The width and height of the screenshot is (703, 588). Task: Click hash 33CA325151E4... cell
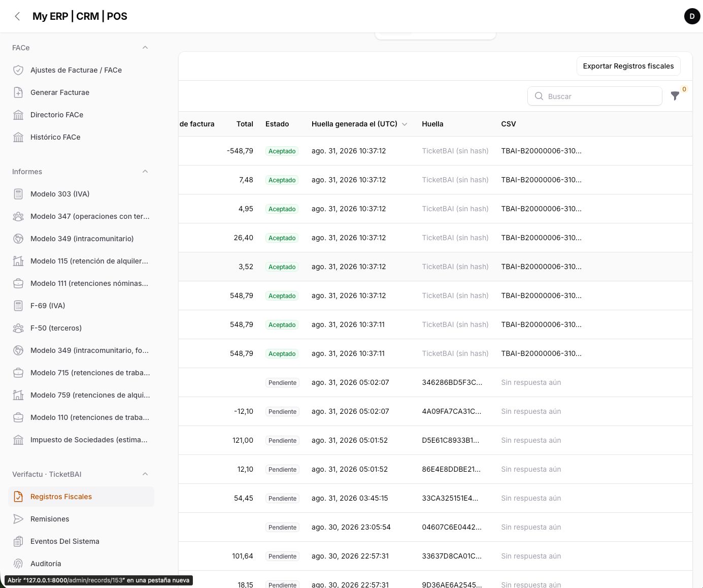[x=450, y=498]
